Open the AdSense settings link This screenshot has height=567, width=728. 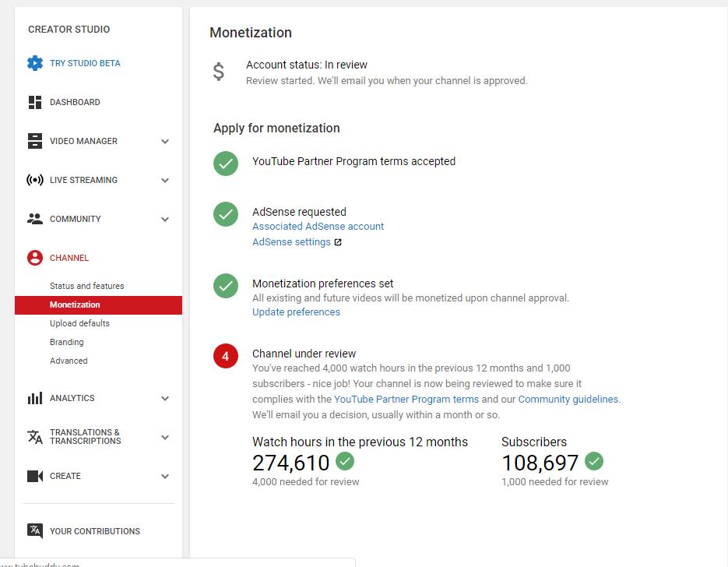[291, 242]
